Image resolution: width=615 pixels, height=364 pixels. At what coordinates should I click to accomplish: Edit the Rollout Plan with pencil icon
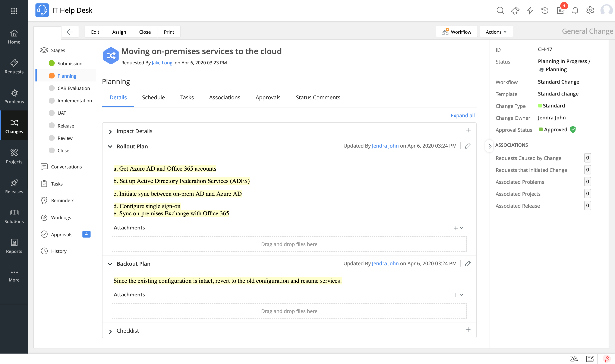click(468, 146)
